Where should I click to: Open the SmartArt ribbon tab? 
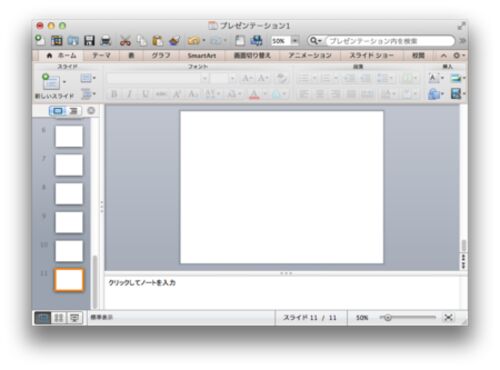[x=202, y=56]
